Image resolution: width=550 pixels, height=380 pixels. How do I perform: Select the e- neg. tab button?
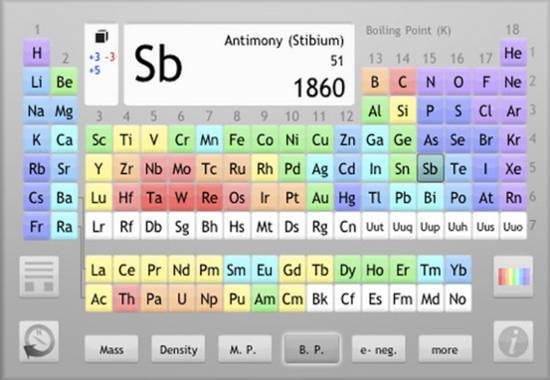(x=378, y=349)
